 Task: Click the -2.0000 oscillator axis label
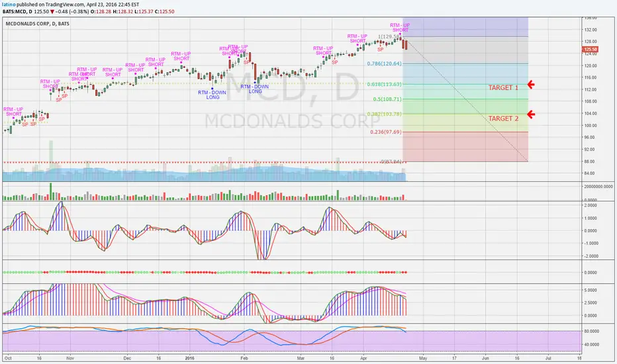(591, 256)
